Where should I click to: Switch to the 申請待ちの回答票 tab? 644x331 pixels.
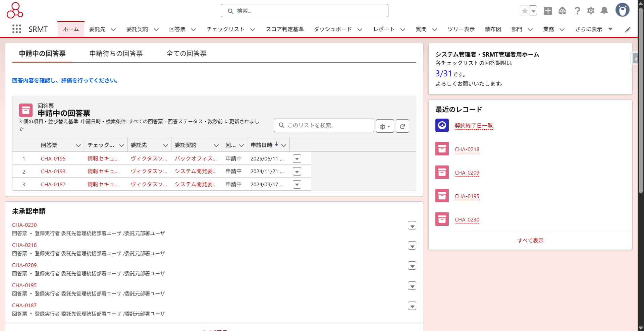click(116, 54)
